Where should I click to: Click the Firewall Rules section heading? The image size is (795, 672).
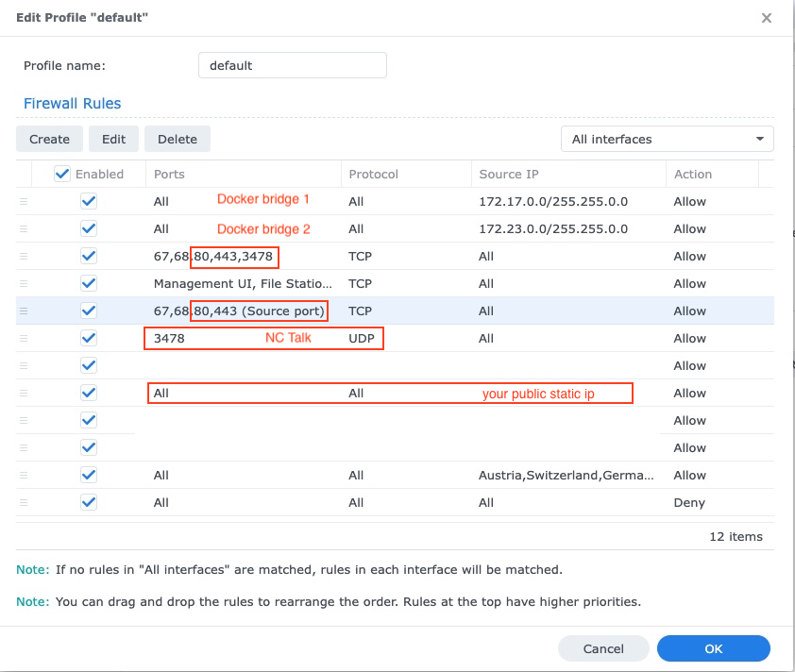coord(72,104)
